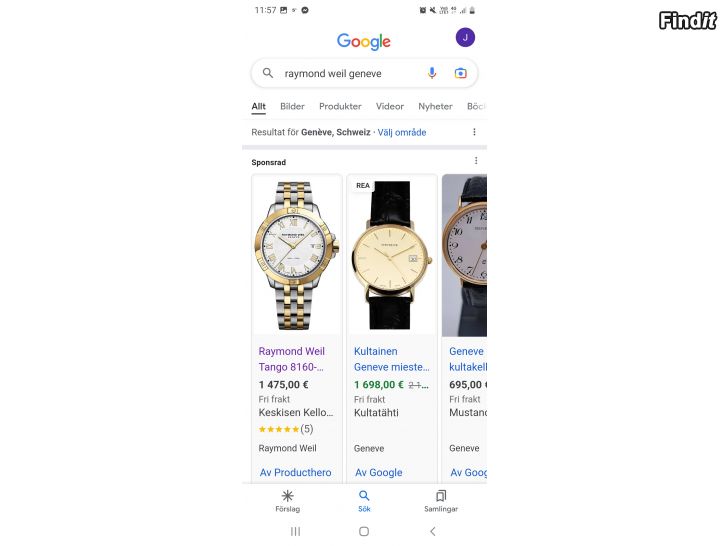Tap the magnifier icon in search bar

point(268,73)
